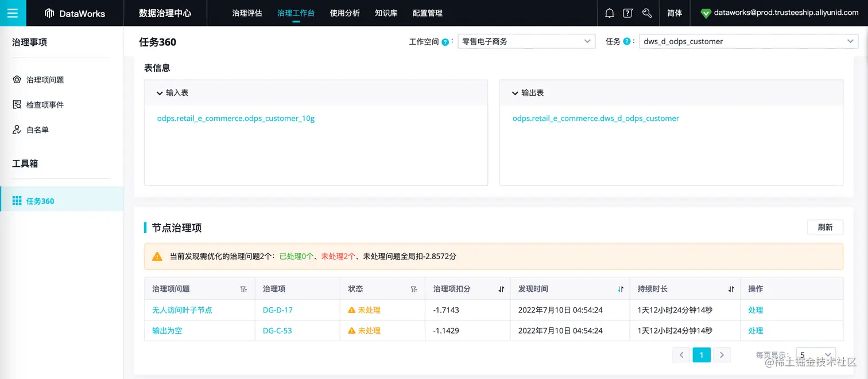
Task: Go to next page arrow
Action: point(722,355)
